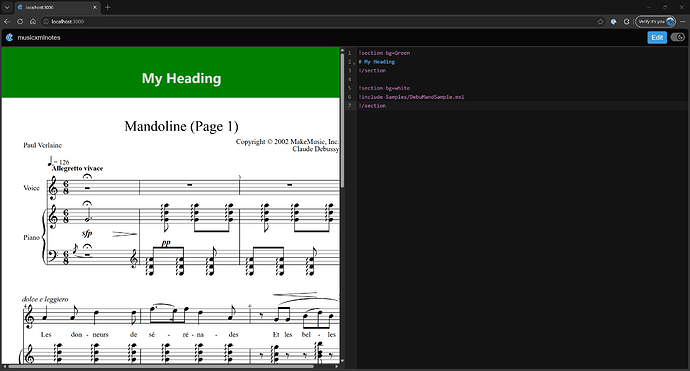Click the 'Mandoline (Page 1)' score title
This screenshot has height=371, width=690.
(x=181, y=126)
